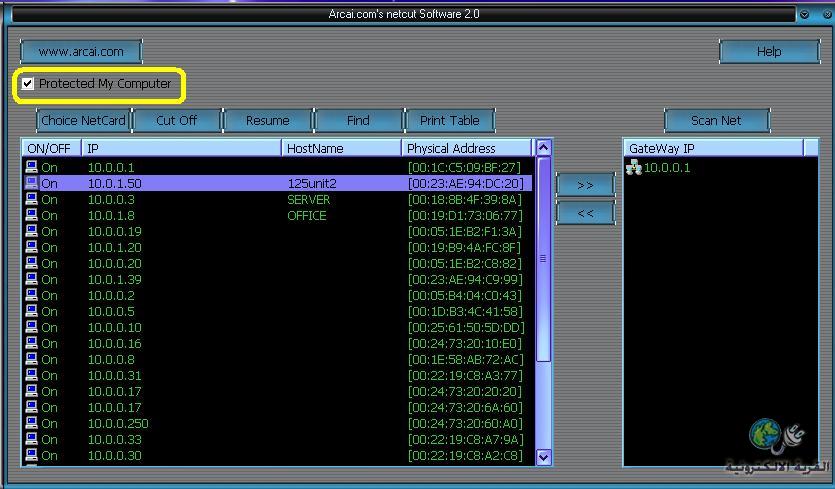
Task: Click the Cut Off button
Action: click(176, 120)
